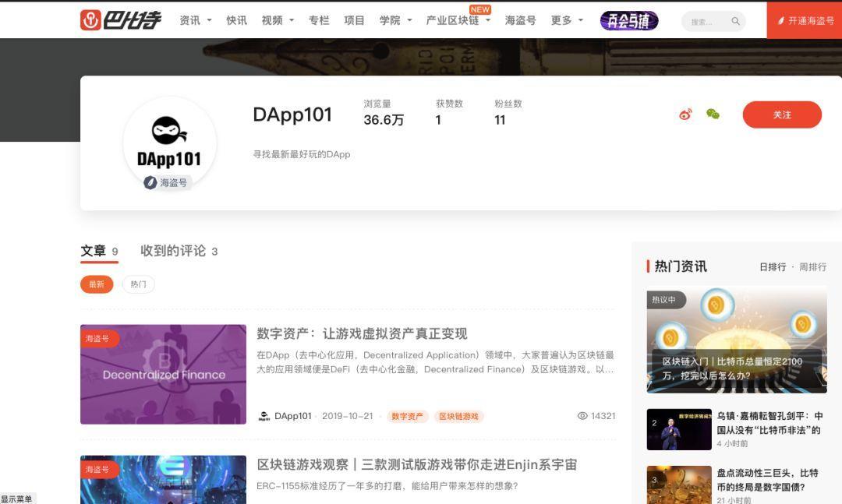Click the 开通海盗号 button
The image size is (842, 504).
(805, 20)
